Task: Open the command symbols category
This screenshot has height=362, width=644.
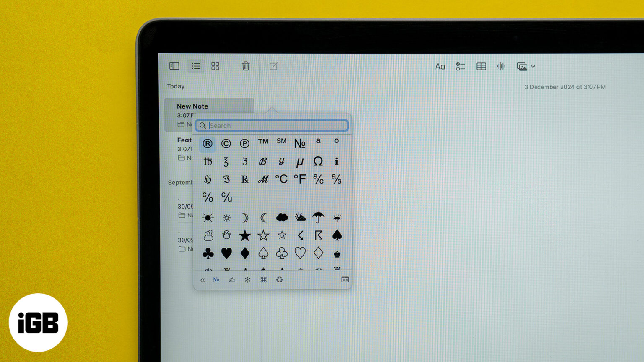Action: [263, 280]
